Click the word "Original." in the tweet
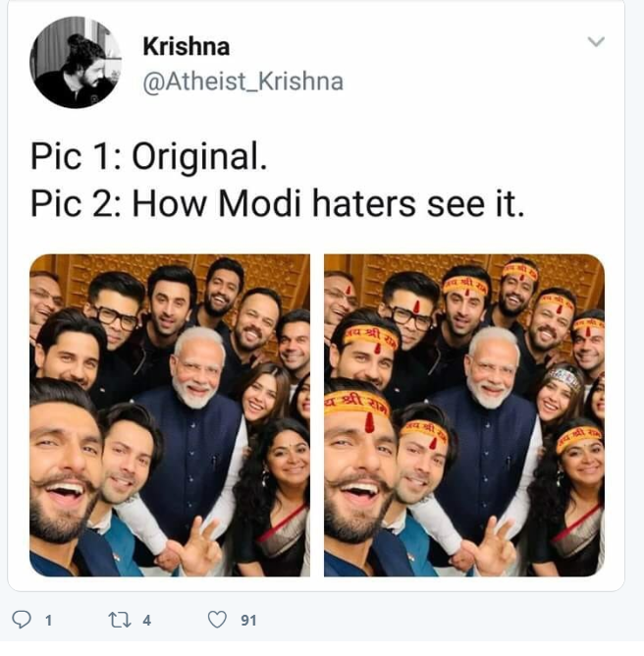This screenshot has height=656, width=644. click(x=199, y=156)
